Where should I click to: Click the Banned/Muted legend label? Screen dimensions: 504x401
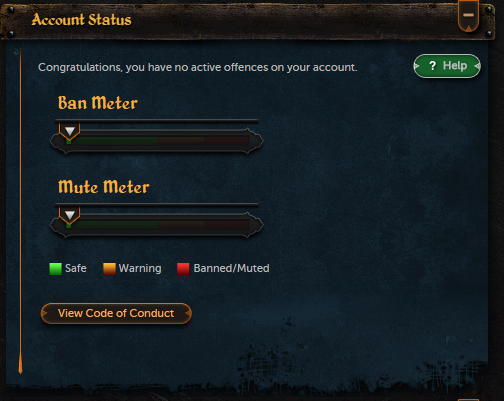pos(231,268)
